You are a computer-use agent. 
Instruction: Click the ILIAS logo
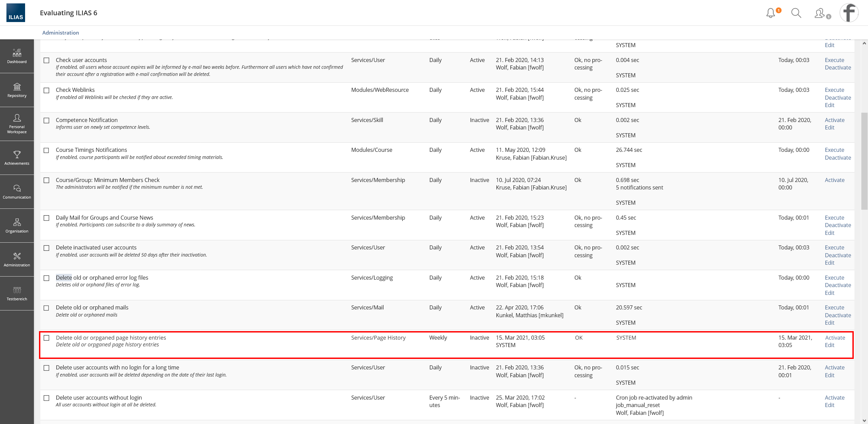coord(16,13)
